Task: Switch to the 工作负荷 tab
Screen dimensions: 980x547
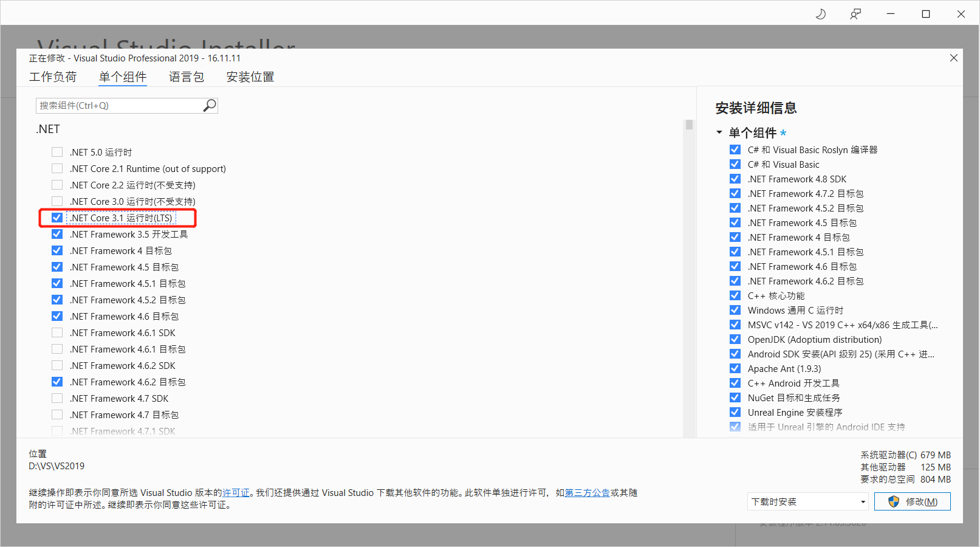Action: (53, 77)
